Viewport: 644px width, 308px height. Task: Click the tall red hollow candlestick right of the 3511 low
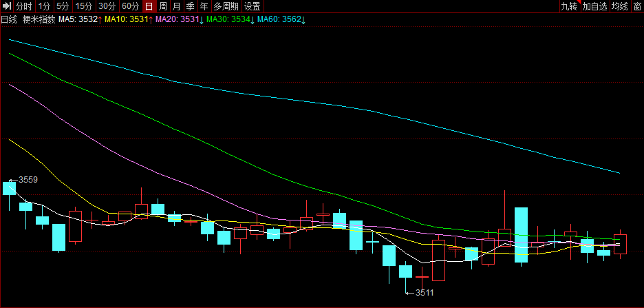(439, 260)
